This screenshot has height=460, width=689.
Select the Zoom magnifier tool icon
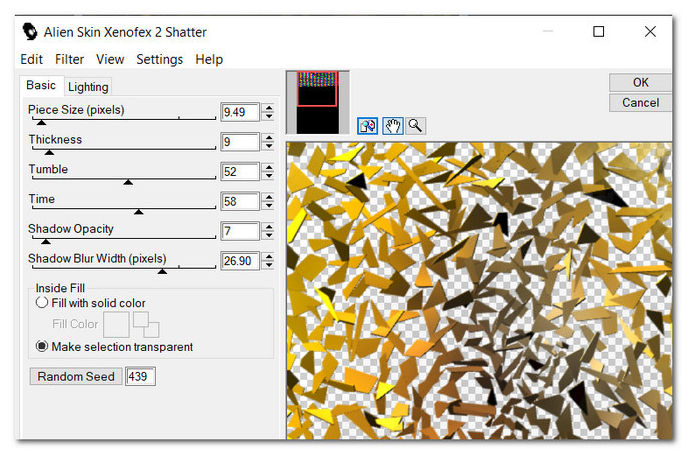pos(415,125)
